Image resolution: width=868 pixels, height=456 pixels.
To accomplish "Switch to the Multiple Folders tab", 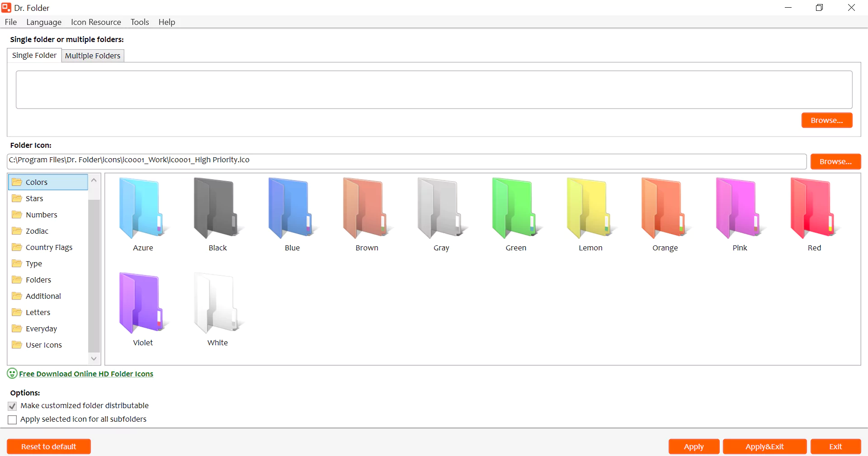I will click(93, 56).
